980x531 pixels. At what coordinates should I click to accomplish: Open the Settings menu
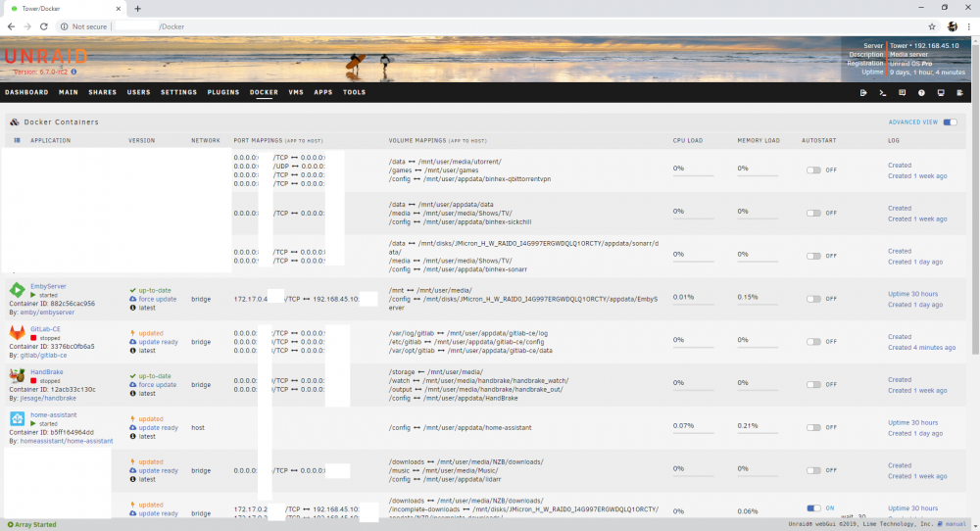[178, 92]
